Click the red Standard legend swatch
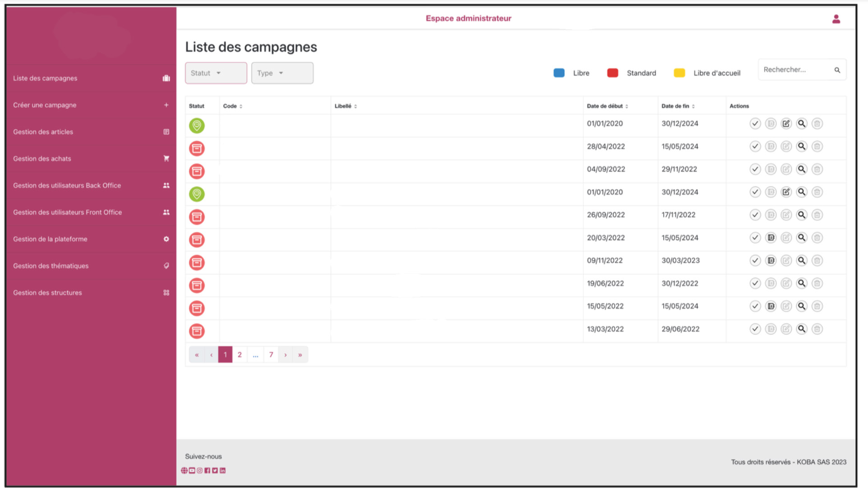The width and height of the screenshot is (868, 488). point(612,73)
